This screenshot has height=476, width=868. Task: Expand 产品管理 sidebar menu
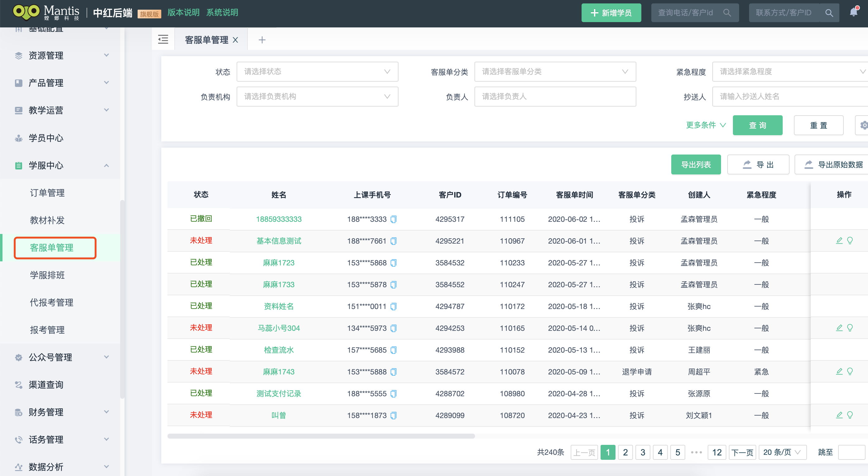click(61, 83)
